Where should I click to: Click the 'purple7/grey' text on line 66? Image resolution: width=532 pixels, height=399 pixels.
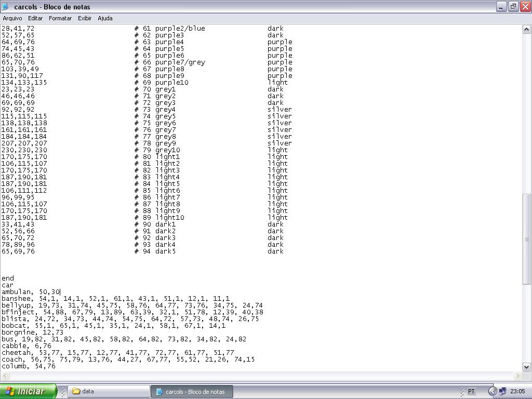180,62
